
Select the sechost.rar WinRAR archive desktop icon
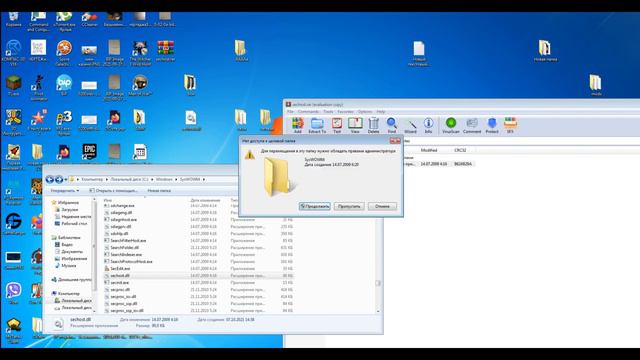pos(165,51)
